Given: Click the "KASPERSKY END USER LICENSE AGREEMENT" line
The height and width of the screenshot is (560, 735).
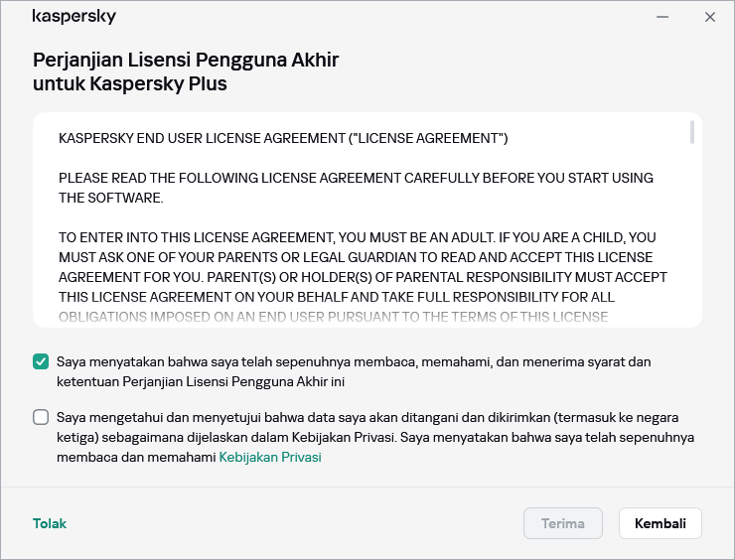Looking at the screenshot, I should tap(283, 138).
